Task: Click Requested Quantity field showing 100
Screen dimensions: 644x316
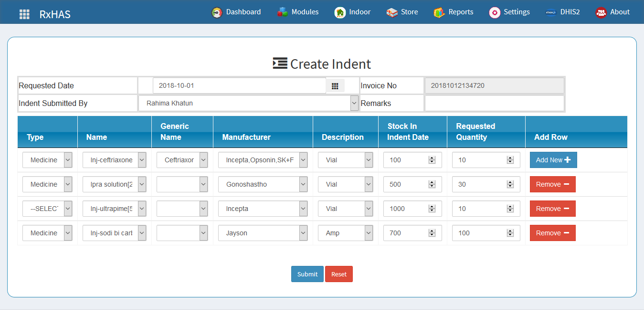Action: (x=486, y=233)
